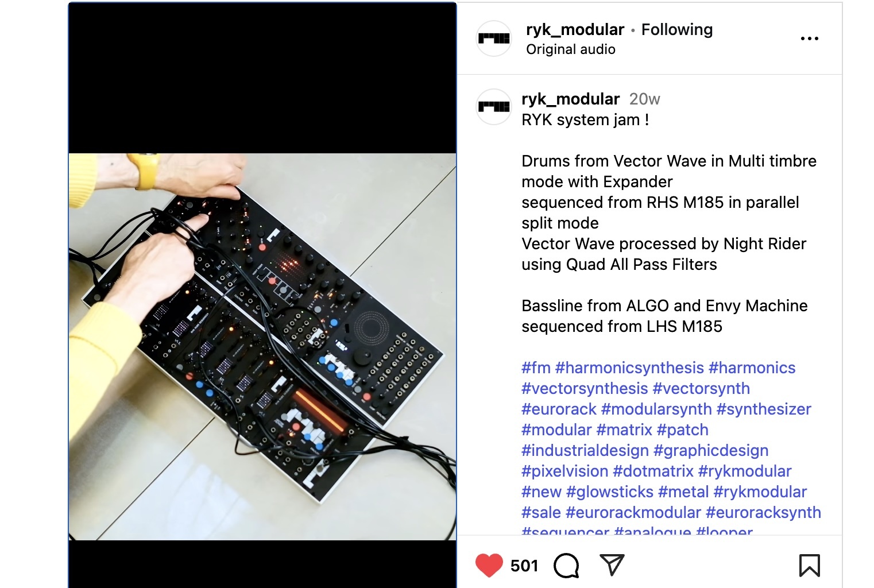Open the comment speech bubble icon
The width and height of the screenshot is (874, 588).
[566, 566]
